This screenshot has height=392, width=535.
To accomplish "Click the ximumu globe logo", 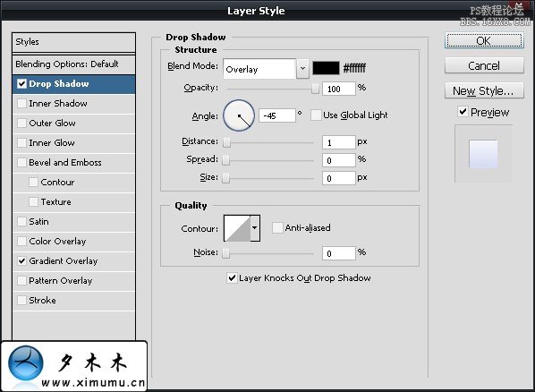I will coord(26,363).
